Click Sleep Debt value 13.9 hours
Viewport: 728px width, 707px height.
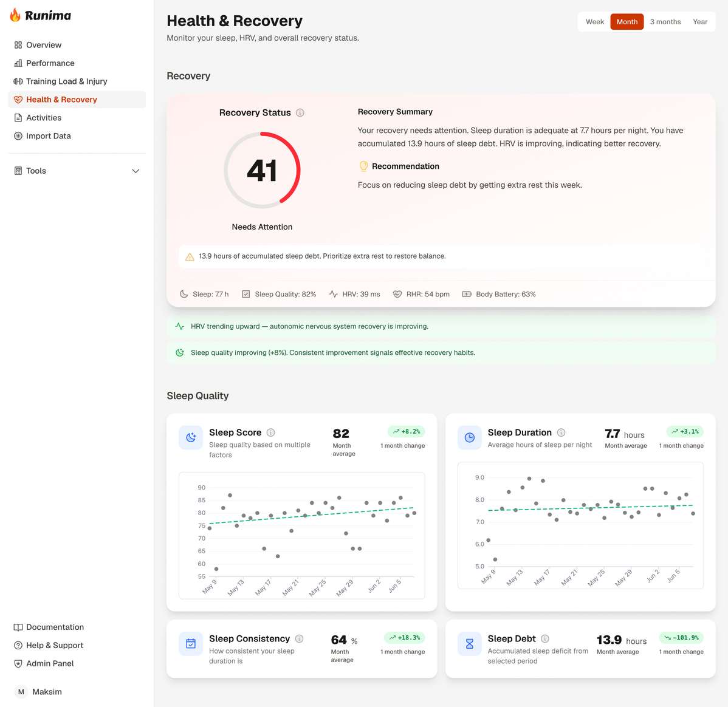click(x=621, y=640)
